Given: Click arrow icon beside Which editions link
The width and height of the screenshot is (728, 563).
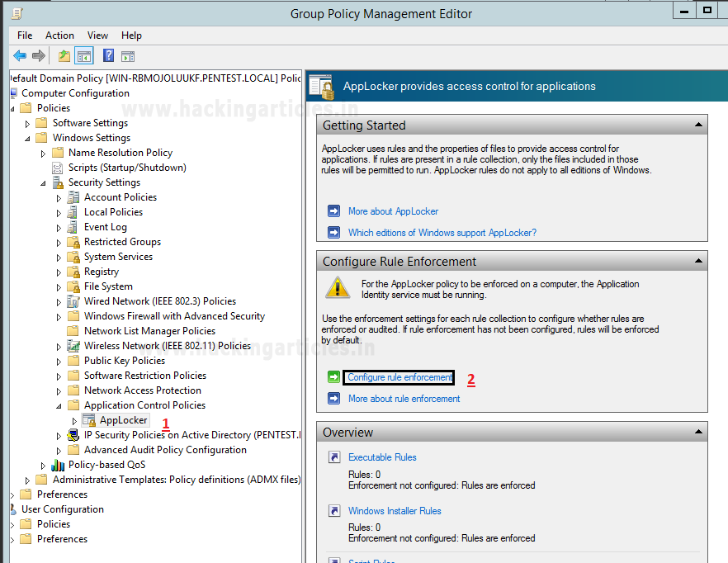Looking at the screenshot, I should coord(333,232).
